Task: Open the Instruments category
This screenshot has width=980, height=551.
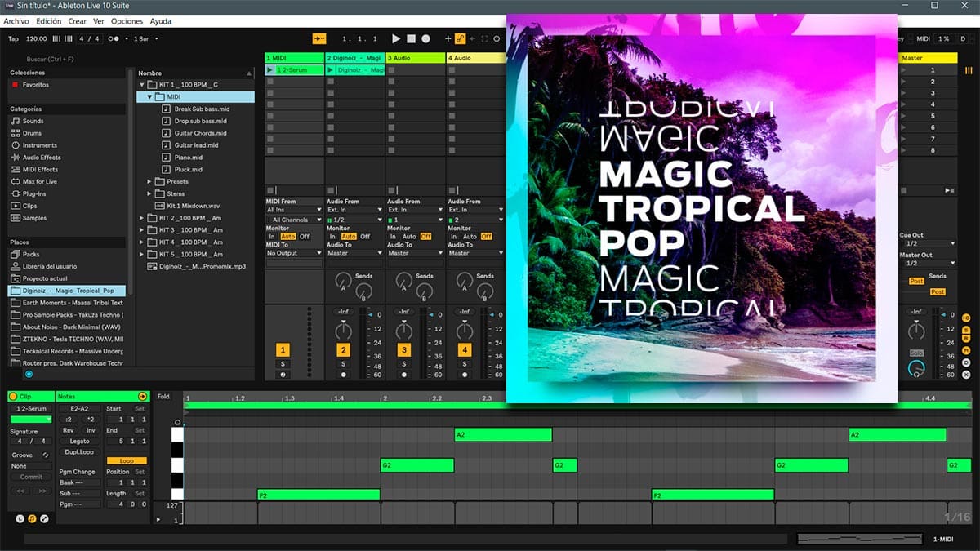Action: 40,145
